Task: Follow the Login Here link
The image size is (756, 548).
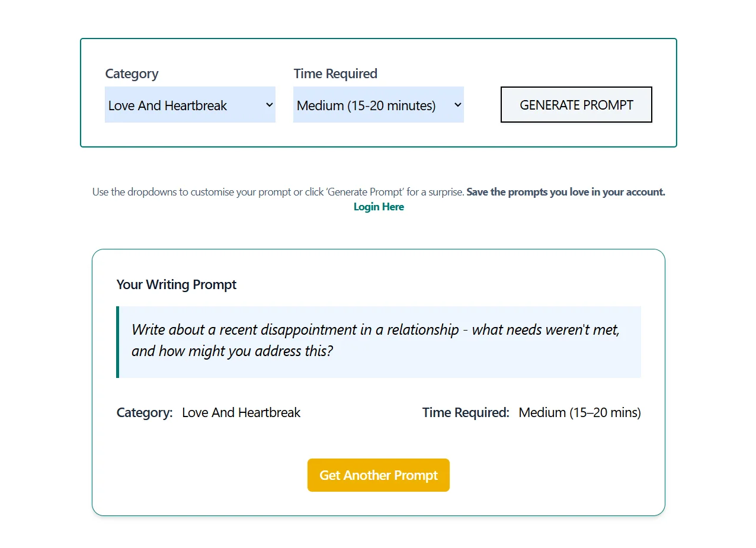Action: point(379,207)
